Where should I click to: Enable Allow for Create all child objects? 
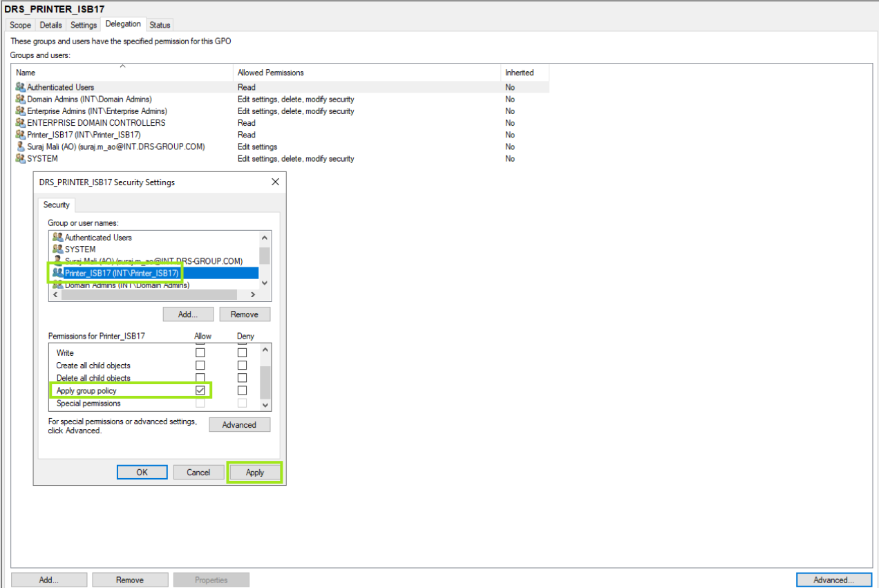(x=200, y=365)
